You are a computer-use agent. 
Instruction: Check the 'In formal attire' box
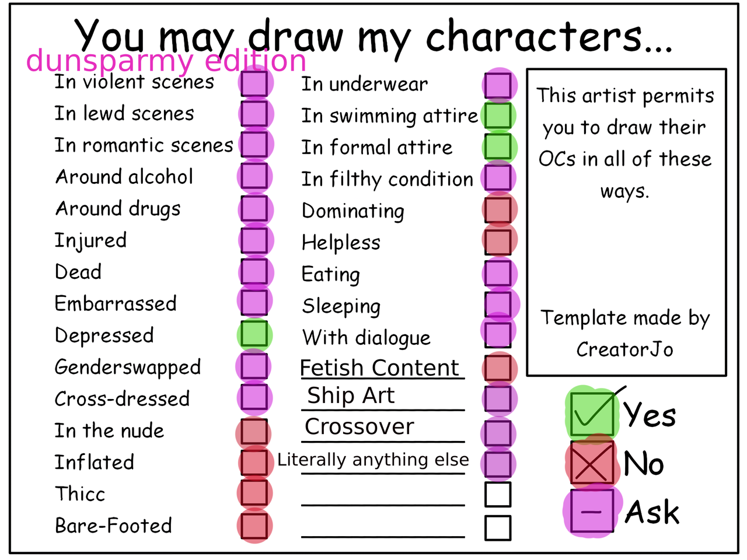point(498,146)
